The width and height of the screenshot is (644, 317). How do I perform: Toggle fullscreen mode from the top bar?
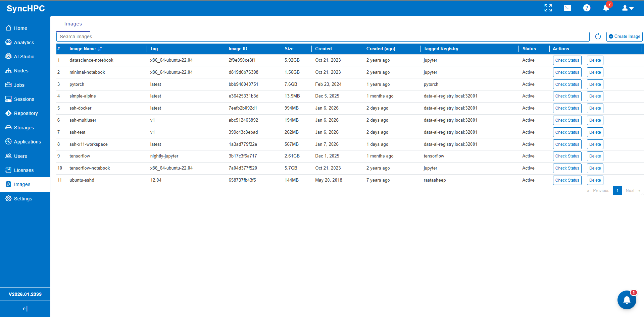pyautogui.click(x=548, y=8)
